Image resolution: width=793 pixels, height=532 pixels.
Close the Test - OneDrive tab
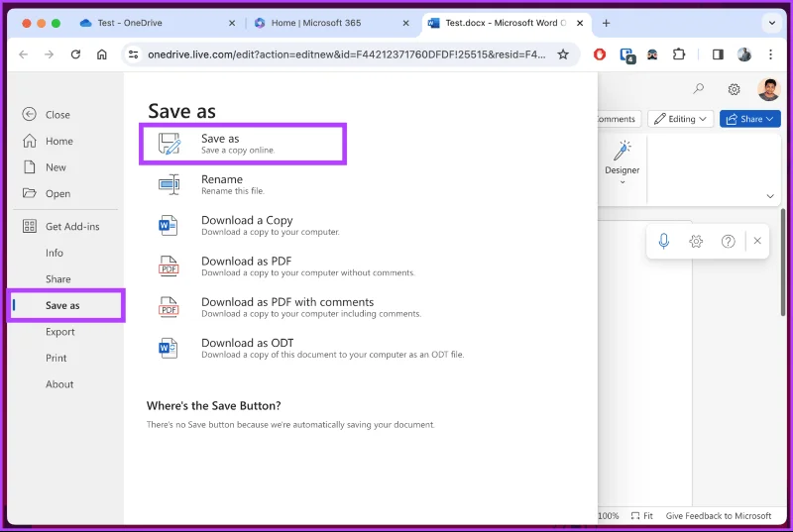pyautogui.click(x=232, y=23)
